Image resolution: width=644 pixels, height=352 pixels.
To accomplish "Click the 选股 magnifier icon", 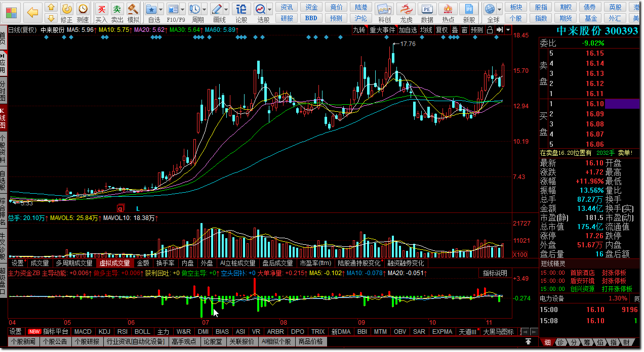I will click(260, 9).
